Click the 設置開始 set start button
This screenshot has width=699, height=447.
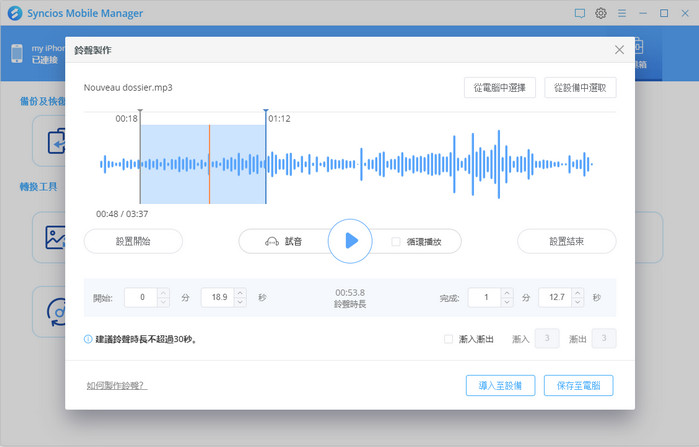[x=133, y=241]
